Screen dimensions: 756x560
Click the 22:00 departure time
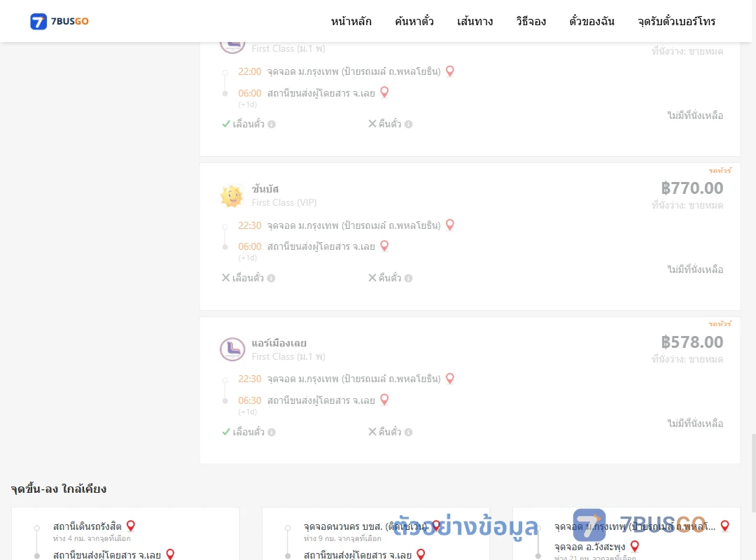tap(250, 71)
